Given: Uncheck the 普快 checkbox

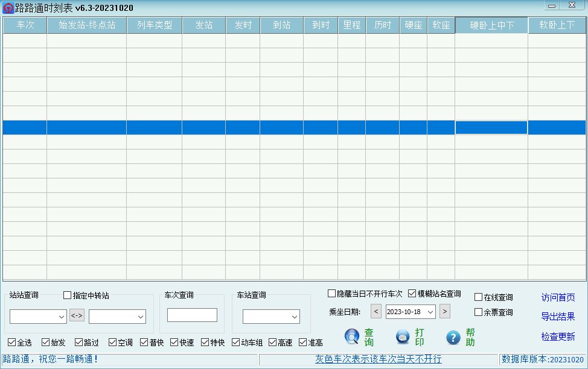Looking at the screenshot, I should (x=144, y=342).
